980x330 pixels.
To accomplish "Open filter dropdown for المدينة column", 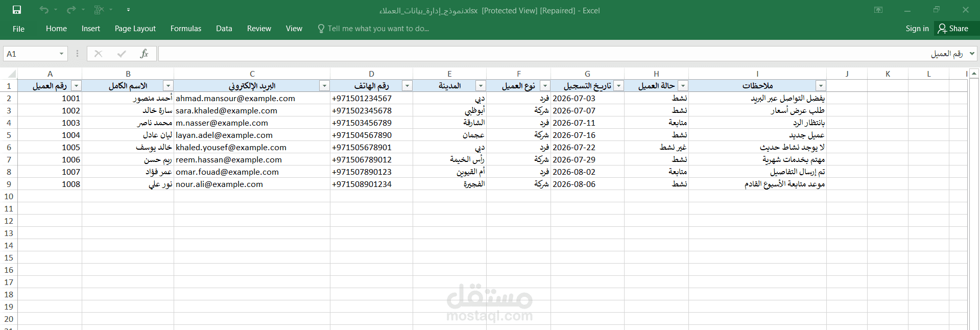I will (x=481, y=86).
